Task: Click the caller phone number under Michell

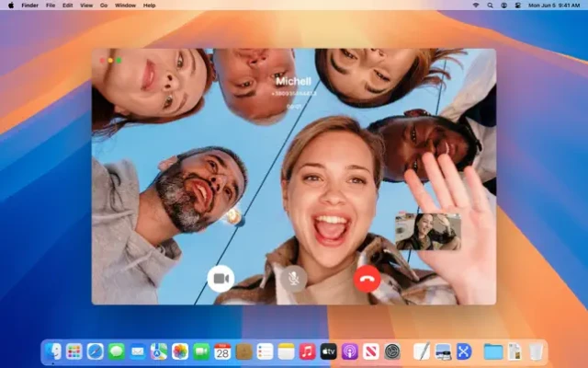Action: 294,94
